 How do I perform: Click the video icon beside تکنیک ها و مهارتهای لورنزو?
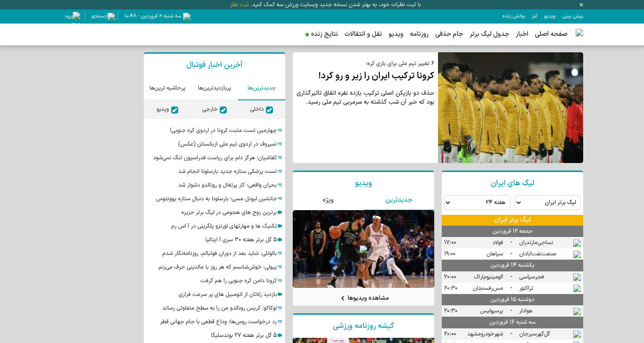[280, 226]
